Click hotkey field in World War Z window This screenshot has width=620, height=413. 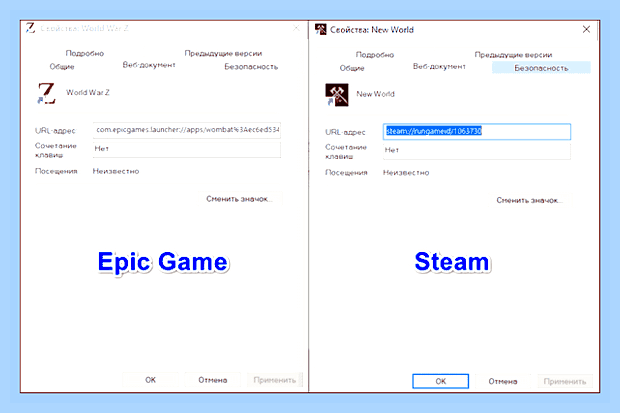(187, 149)
